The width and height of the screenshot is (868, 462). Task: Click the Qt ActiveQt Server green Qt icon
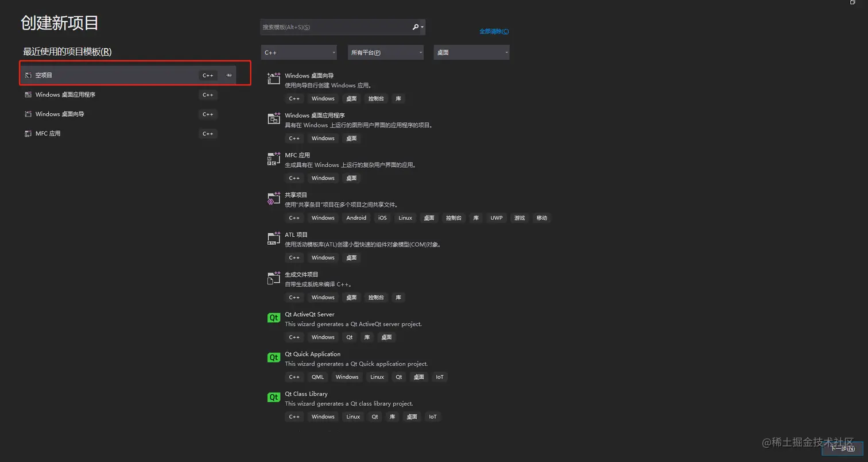(x=274, y=318)
